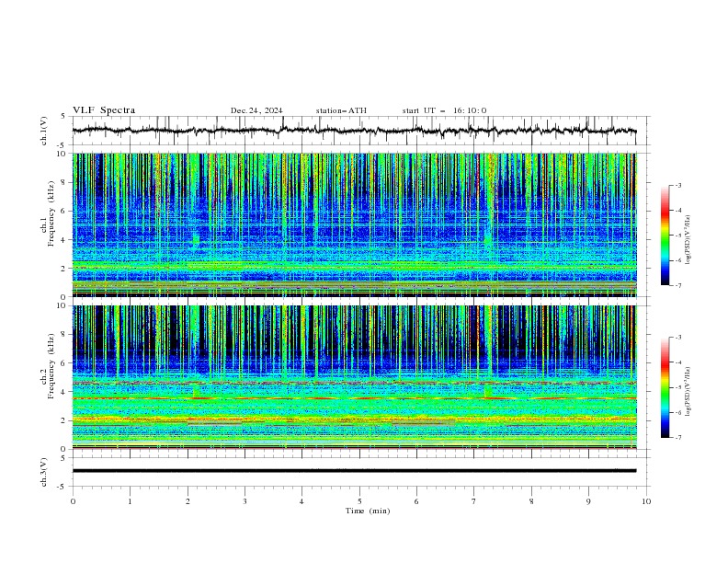The image size is (728, 563).
Task: Click the "ch.1(V)" waveform axis label
Action: pyautogui.click(x=44, y=131)
